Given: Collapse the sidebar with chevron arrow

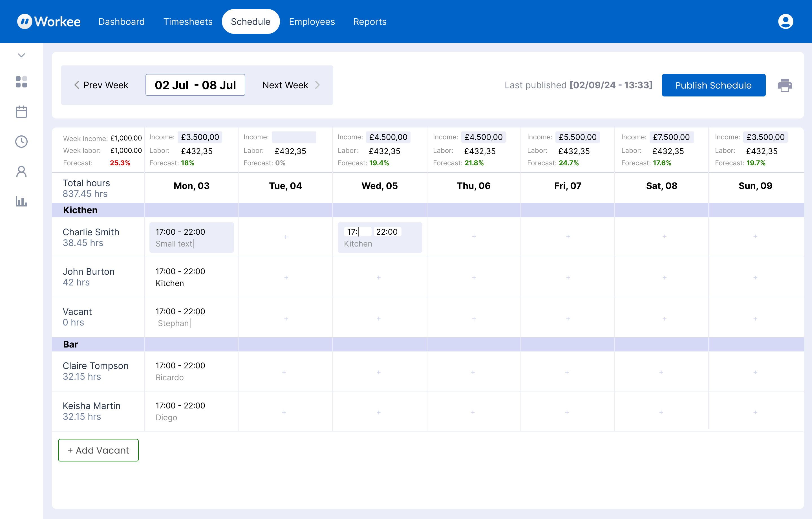Looking at the screenshot, I should [x=21, y=55].
